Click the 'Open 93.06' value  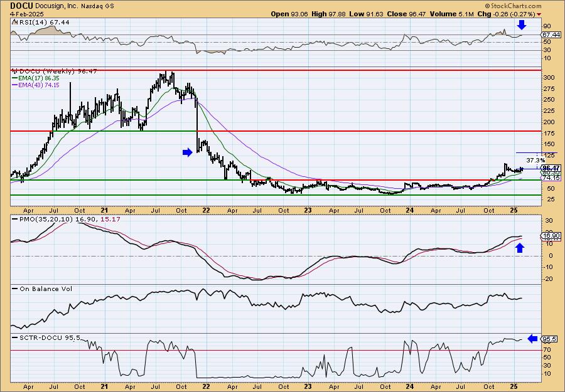click(289, 14)
